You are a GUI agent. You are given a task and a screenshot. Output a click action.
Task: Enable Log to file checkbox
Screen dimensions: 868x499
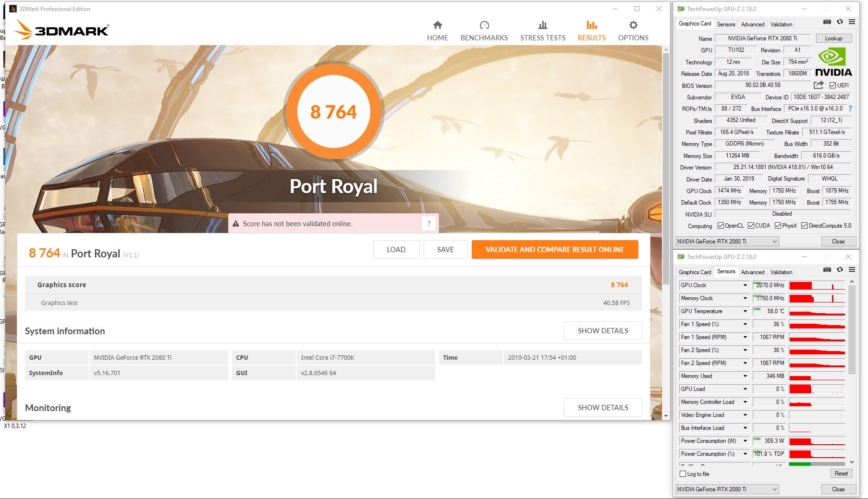[x=683, y=474]
